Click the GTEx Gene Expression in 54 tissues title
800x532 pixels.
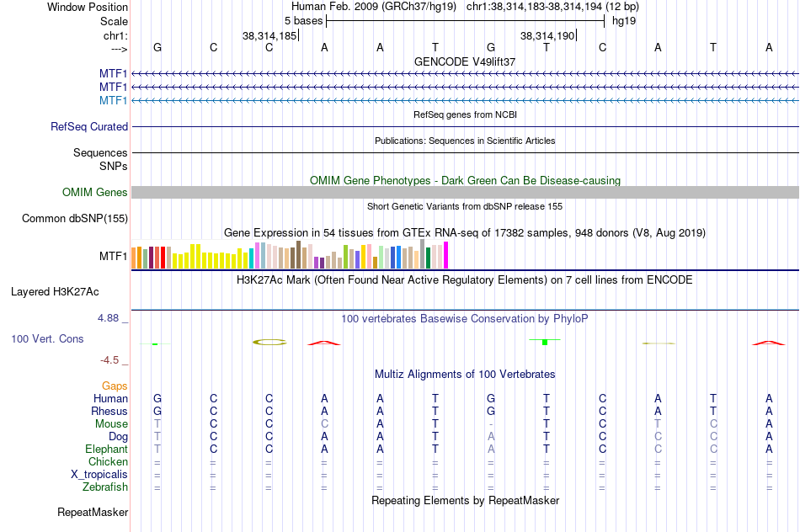pyautogui.click(x=465, y=233)
